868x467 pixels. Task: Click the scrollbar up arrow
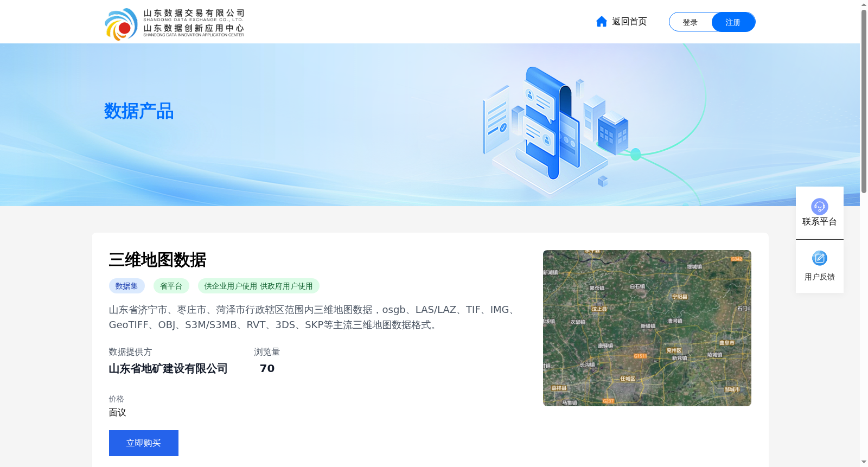click(864, 4)
